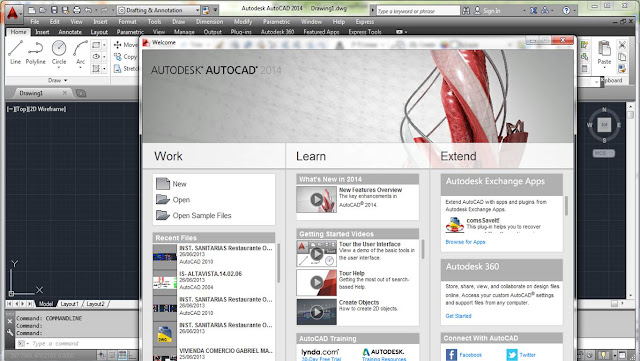Open recent file IS-ALTAVISTA.14.02.06
Screen dimensions: 640x361
214,280
